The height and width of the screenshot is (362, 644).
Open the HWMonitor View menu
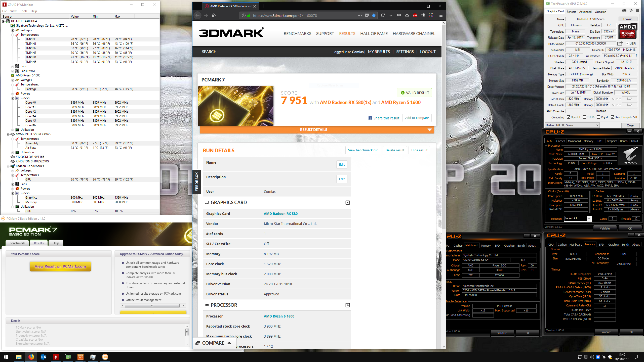pyautogui.click(x=13, y=11)
